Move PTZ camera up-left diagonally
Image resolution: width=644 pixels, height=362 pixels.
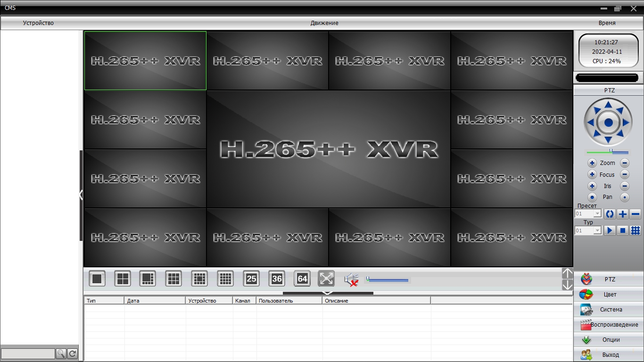(596, 110)
